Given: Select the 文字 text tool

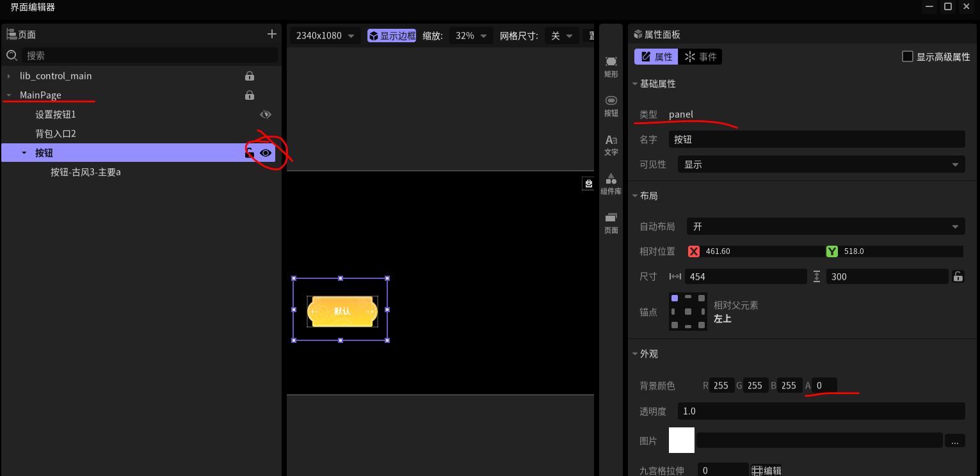Looking at the screenshot, I should click(x=611, y=145).
